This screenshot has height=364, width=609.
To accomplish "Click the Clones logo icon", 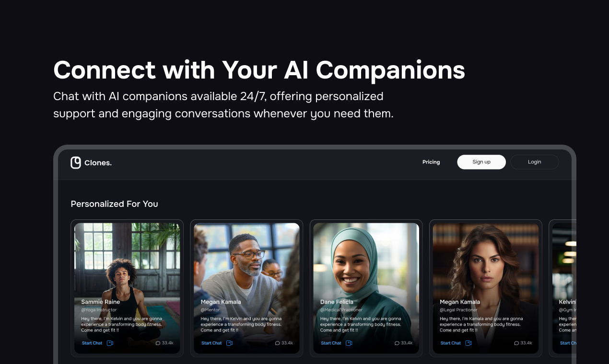I will (76, 163).
